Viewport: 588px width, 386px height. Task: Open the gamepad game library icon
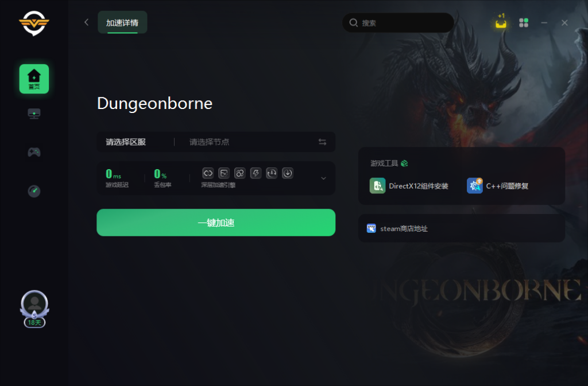tap(34, 152)
